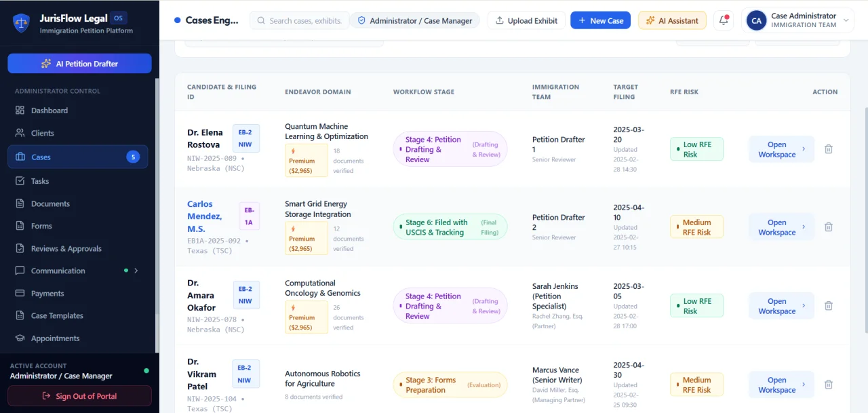The image size is (868, 413).
Task: Open the Tasks menu item
Action: coord(78,181)
